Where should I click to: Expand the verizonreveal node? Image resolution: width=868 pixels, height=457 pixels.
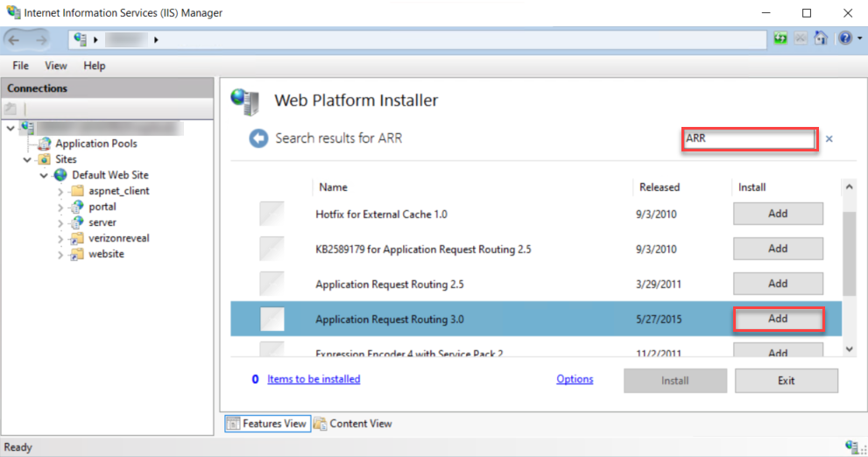click(x=60, y=239)
